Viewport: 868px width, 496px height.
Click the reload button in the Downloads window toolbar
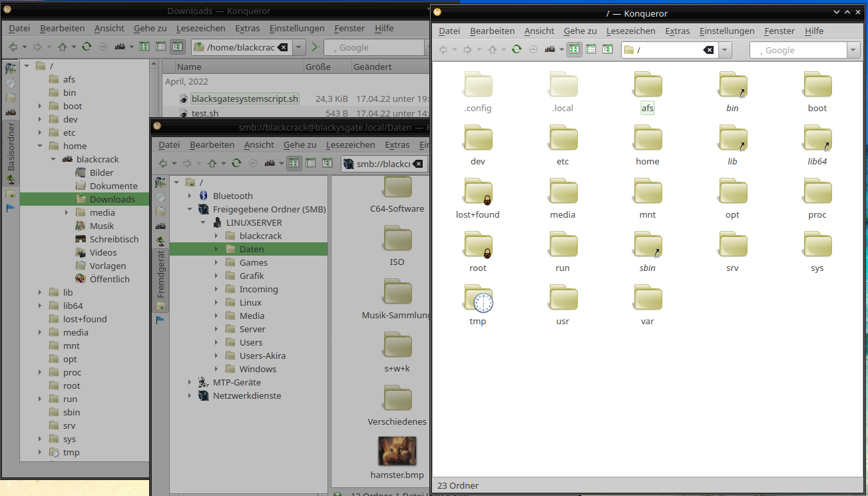click(87, 47)
